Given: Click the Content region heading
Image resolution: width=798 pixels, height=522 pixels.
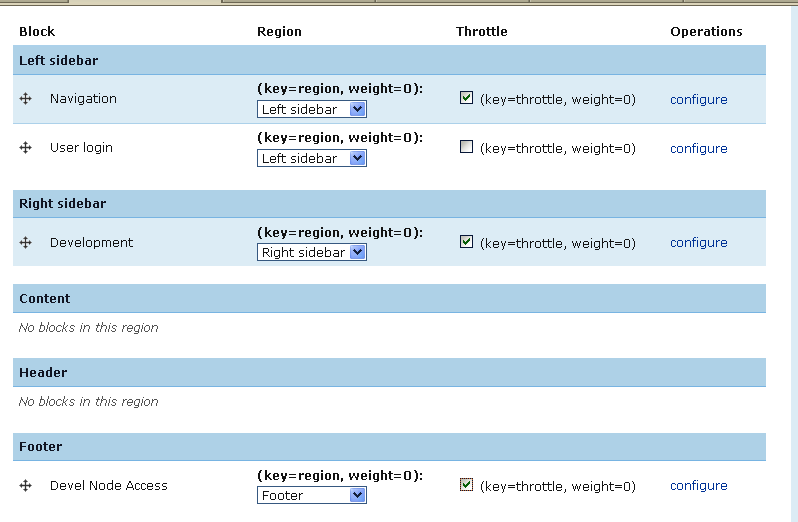Looking at the screenshot, I should coord(45,299).
